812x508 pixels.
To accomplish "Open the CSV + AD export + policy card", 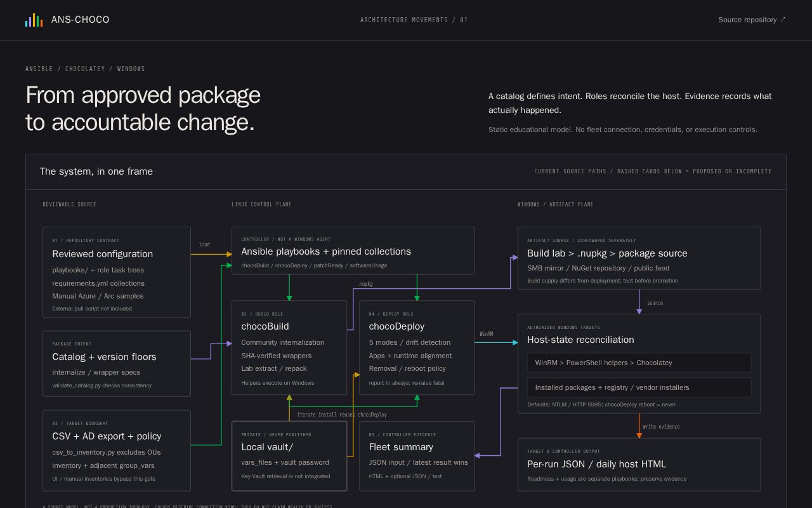I will [117, 450].
